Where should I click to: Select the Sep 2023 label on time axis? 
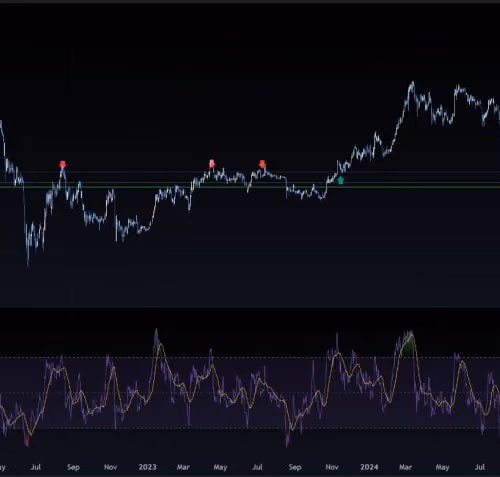[295, 467]
